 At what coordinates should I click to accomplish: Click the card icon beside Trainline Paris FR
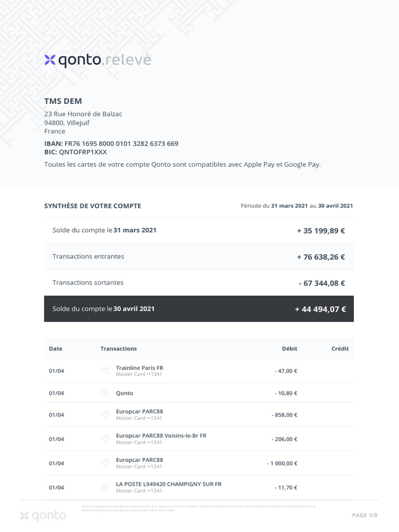click(104, 371)
